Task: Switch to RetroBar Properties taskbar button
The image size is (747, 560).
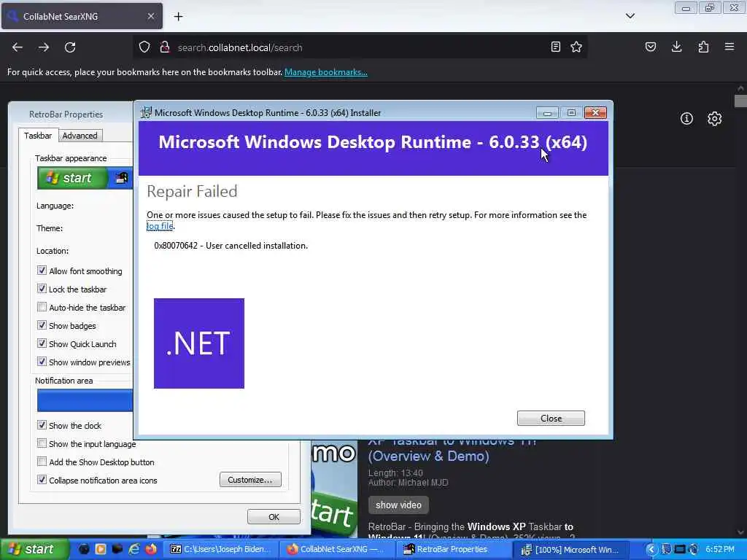Action: click(454, 550)
